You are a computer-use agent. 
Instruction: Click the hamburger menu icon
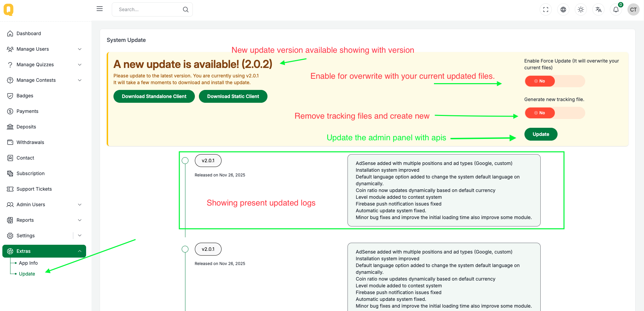click(99, 9)
